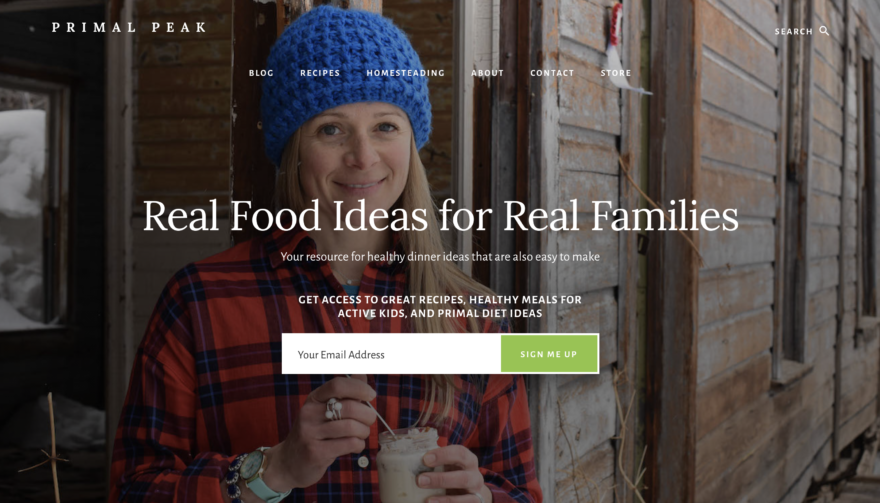Click the Get Access to Great Recipes text
The height and width of the screenshot is (503, 880).
(x=440, y=307)
